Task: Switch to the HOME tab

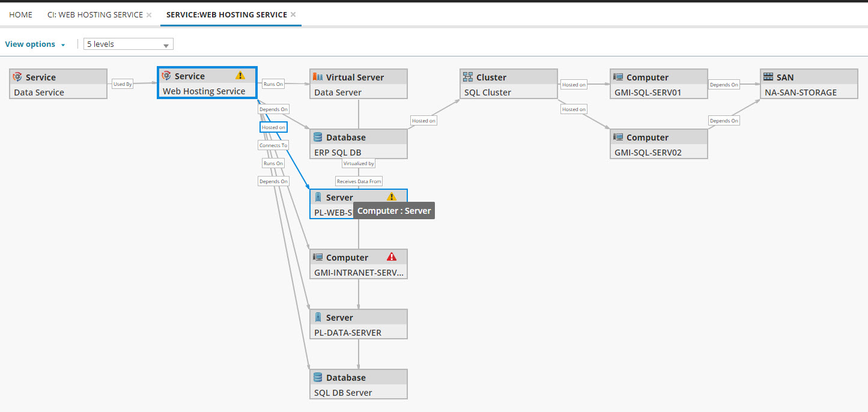Action: point(20,14)
